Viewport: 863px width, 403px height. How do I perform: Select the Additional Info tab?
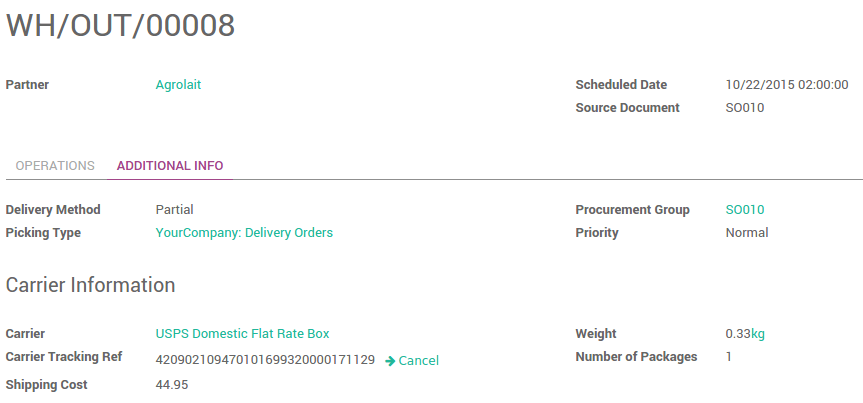(x=170, y=166)
